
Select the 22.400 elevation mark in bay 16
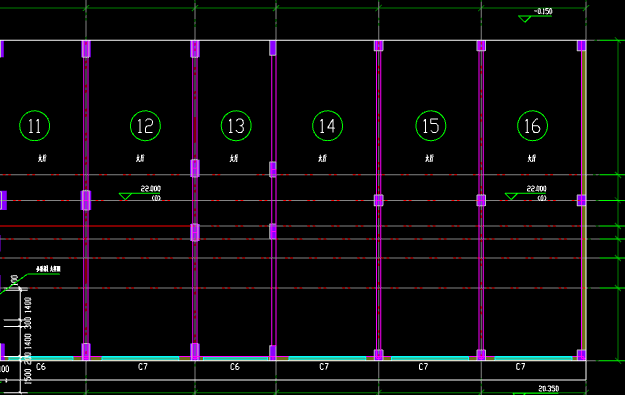tap(537, 189)
